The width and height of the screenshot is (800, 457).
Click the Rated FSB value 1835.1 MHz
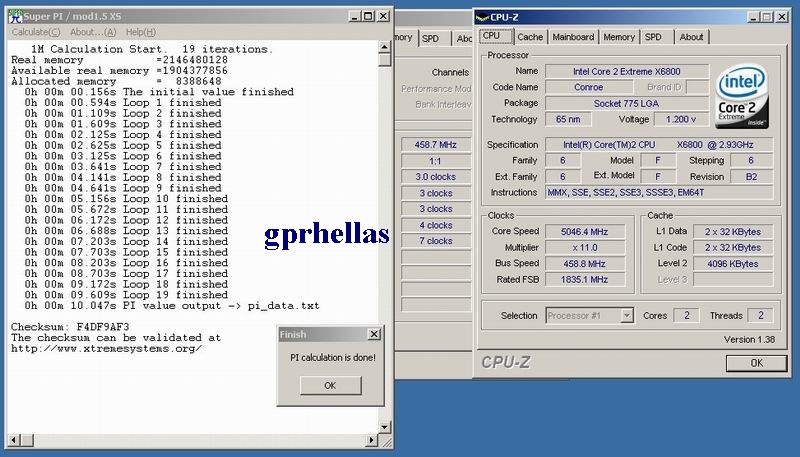pyautogui.click(x=585, y=280)
